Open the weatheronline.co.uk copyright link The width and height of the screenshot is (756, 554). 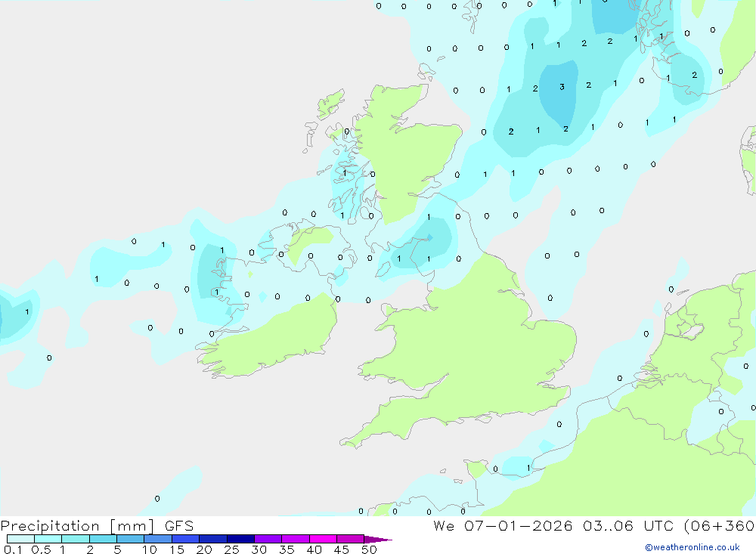(x=692, y=547)
